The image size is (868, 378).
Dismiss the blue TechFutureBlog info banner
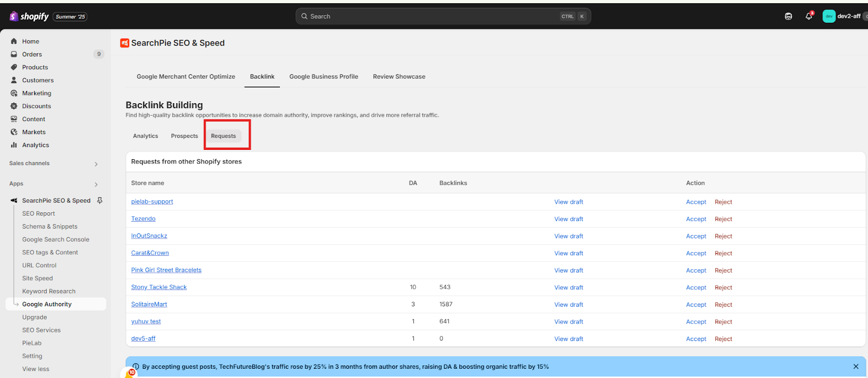coord(856,367)
